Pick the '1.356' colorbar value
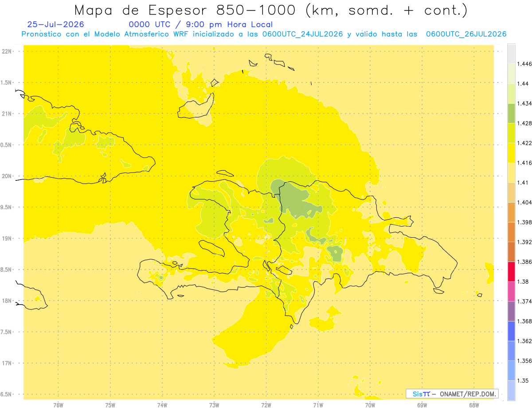 pos(525,360)
